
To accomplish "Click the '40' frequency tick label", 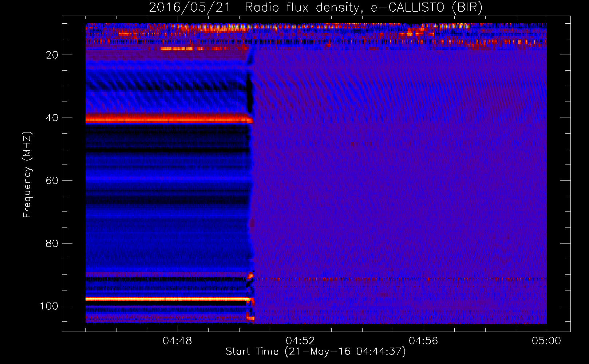I will point(52,118).
